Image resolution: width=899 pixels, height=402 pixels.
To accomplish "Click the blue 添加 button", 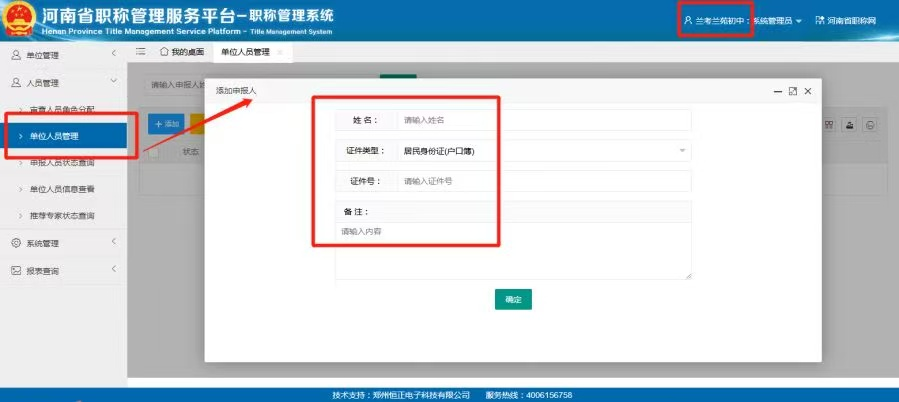I will [x=166, y=124].
